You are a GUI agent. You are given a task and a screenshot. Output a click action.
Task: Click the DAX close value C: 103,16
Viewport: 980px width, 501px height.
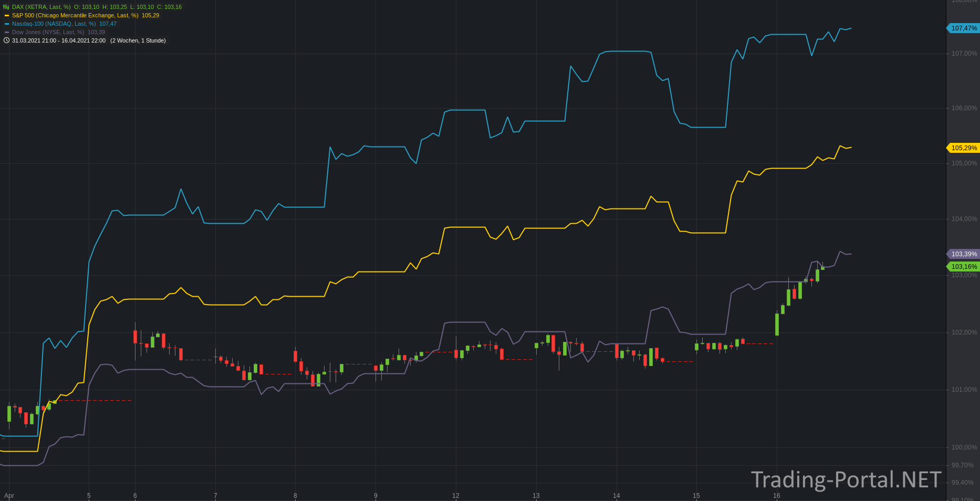pyautogui.click(x=169, y=7)
